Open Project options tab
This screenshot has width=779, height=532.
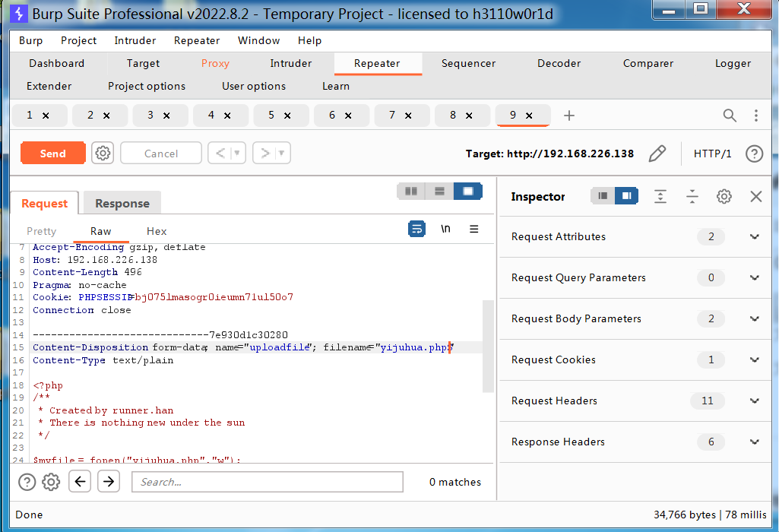pyautogui.click(x=147, y=87)
